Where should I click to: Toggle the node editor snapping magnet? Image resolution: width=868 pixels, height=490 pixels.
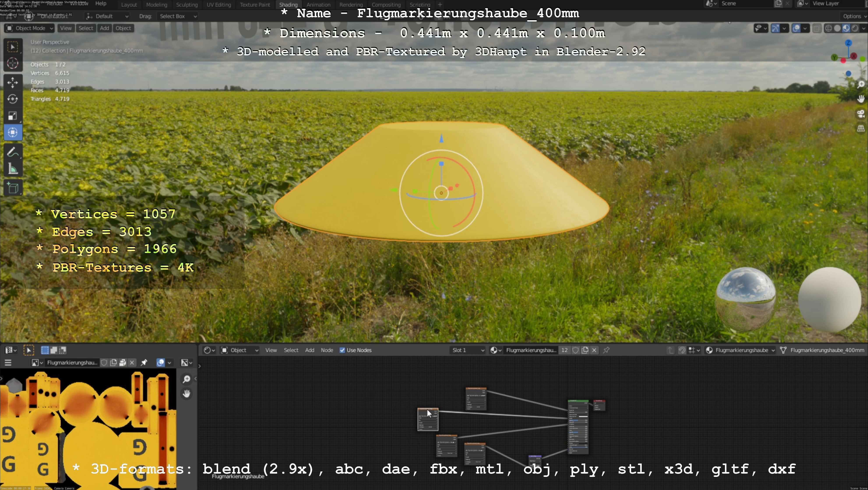click(x=682, y=350)
